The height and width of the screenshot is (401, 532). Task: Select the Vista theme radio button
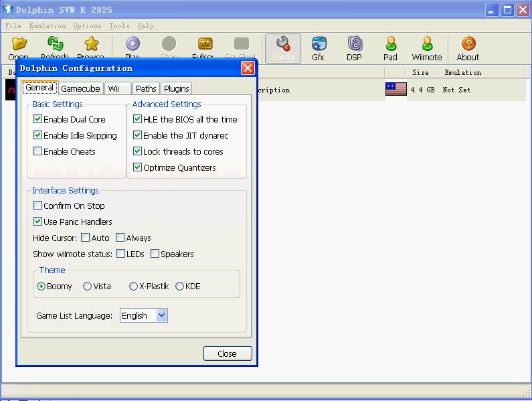87,287
